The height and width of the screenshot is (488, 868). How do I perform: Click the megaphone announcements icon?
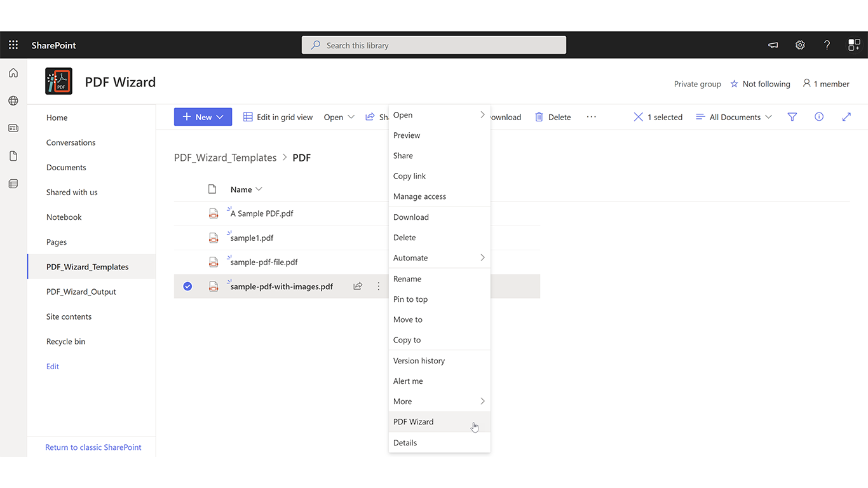(773, 45)
